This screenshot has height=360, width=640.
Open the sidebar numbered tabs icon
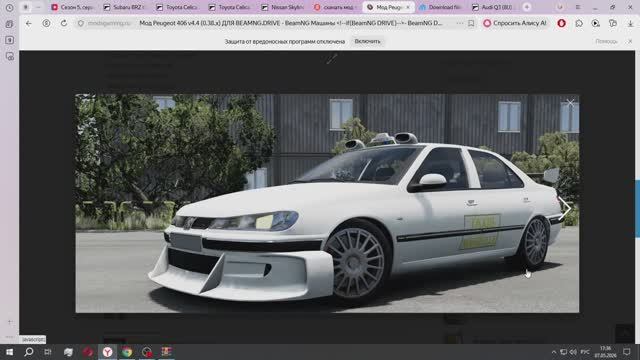(9, 40)
